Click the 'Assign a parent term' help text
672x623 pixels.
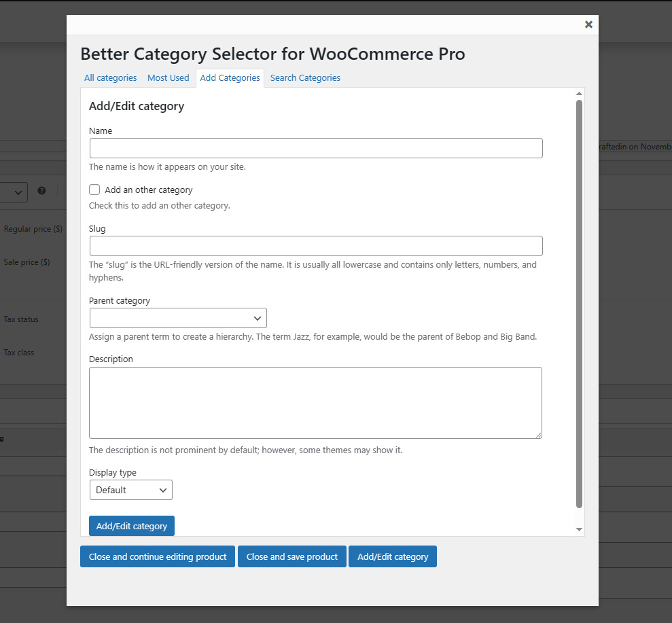tap(313, 336)
